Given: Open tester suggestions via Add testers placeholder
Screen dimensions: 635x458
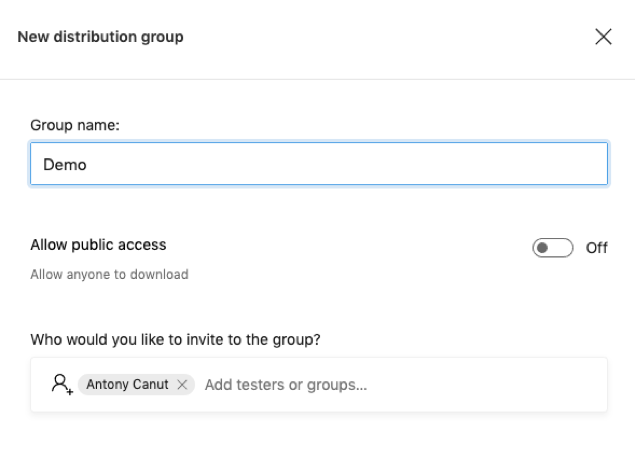Looking at the screenshot, I should [x=286, y=385].
